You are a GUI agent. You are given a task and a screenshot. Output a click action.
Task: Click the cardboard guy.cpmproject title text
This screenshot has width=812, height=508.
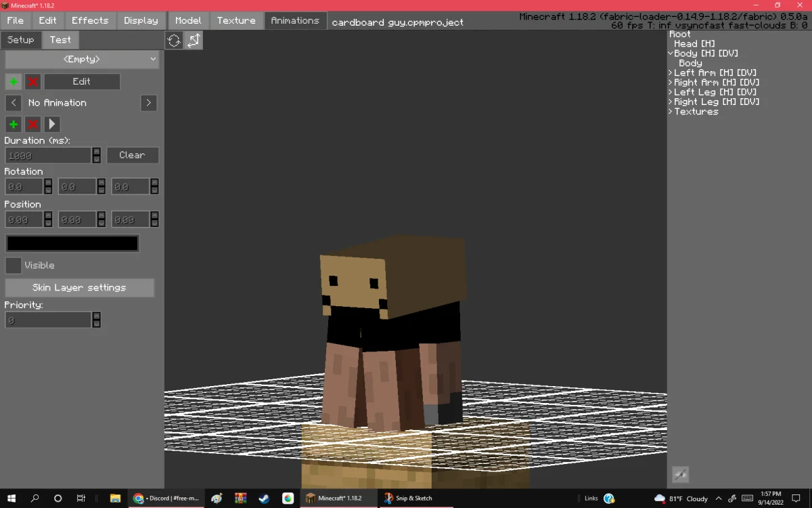pos(398,22)
